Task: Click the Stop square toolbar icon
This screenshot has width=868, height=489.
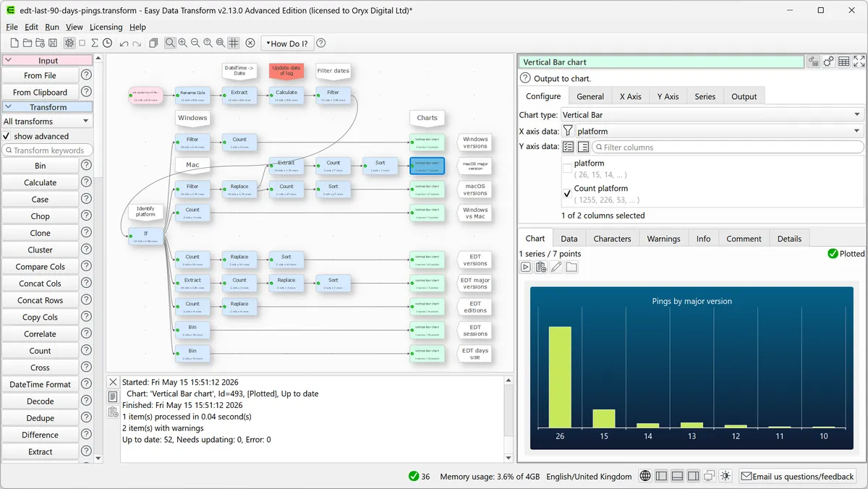Action: 82,43
